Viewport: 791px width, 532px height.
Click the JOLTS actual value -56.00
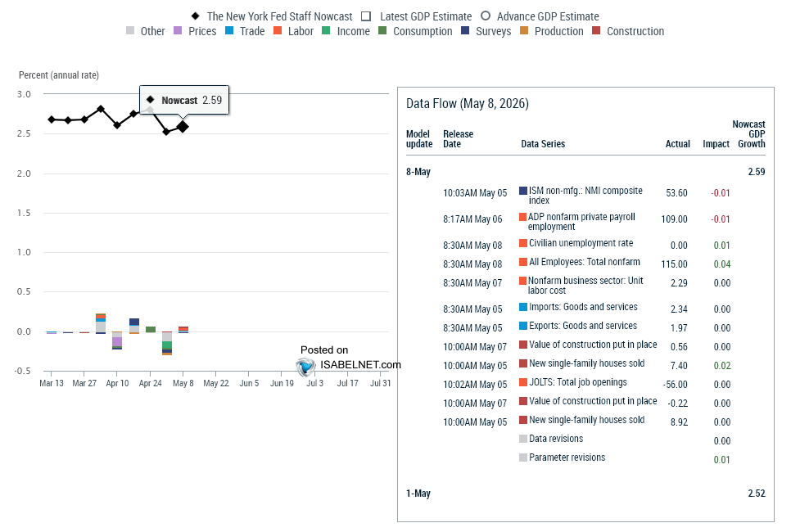pyautogui.click(x=676, y=385)
